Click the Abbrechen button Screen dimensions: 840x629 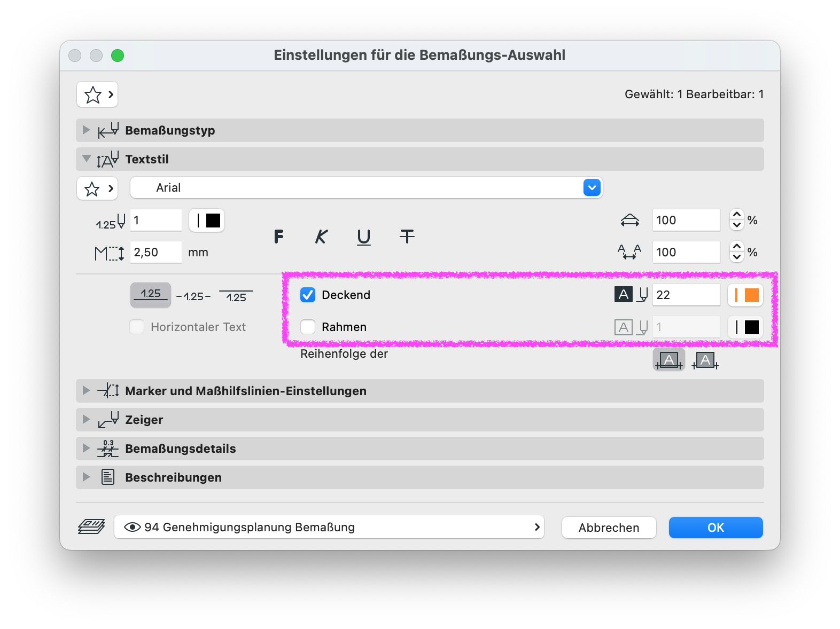click(x=609, y=528)
